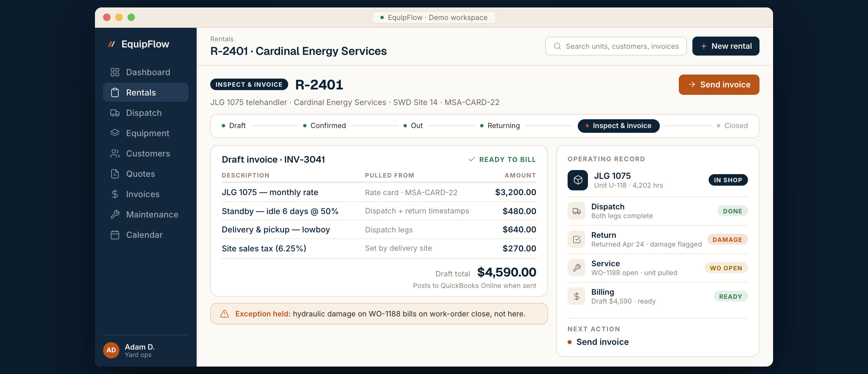
Task: Click the DAMAGE badge on Return
Action: tap(727, 240)
